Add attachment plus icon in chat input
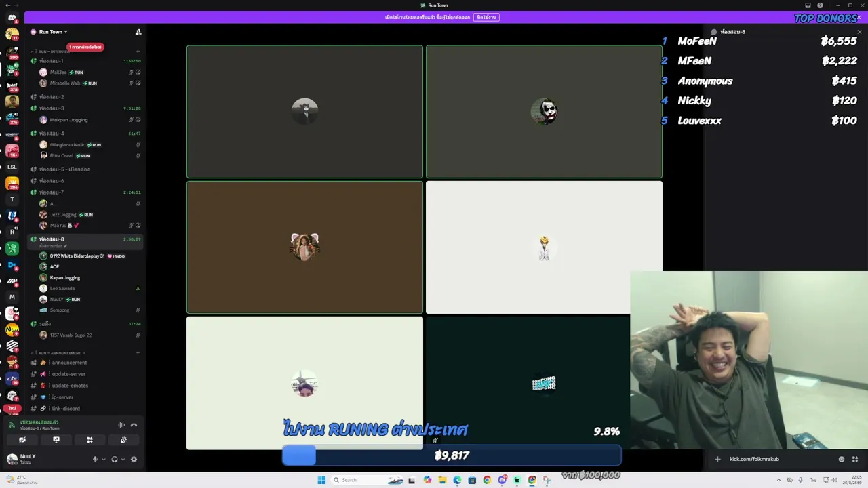Viewport: 868px width, 488px height. click(717, 459)
